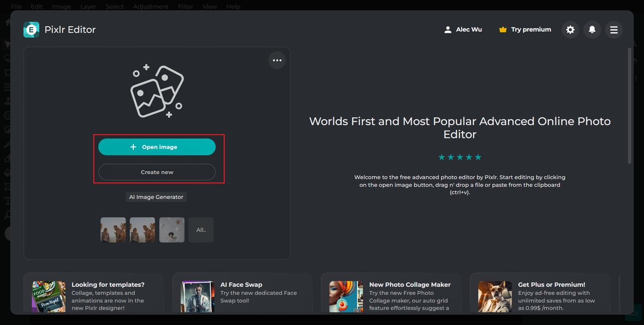Click the three-dot options button
This screenshot has width=644, height=325.
coord(277,60)
